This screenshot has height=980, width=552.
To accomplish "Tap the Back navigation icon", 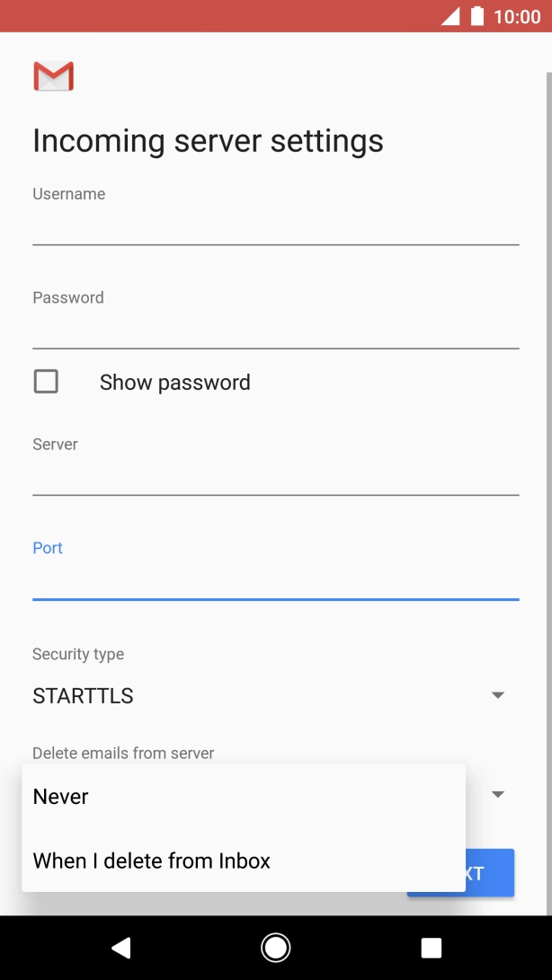I will coord(120,948).
